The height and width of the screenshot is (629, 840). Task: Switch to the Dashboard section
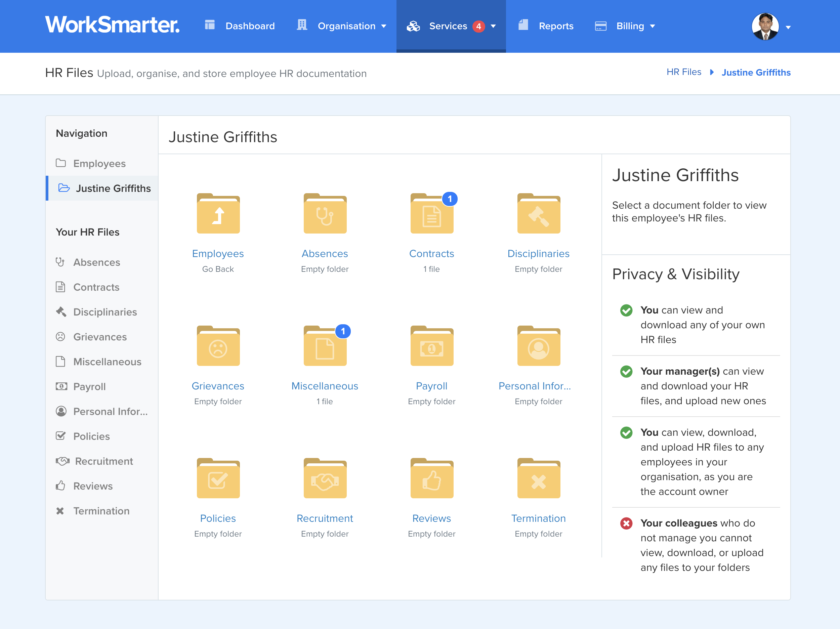250,26
